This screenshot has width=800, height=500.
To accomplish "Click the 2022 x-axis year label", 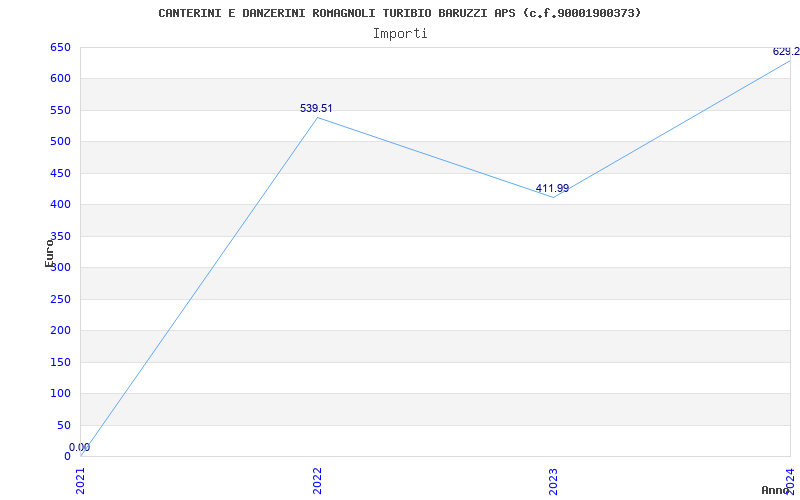I will click(317, 481).
